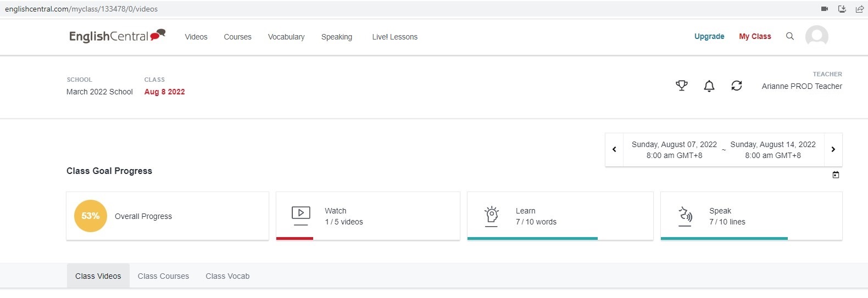Switch to Class Courses tab

163,276
